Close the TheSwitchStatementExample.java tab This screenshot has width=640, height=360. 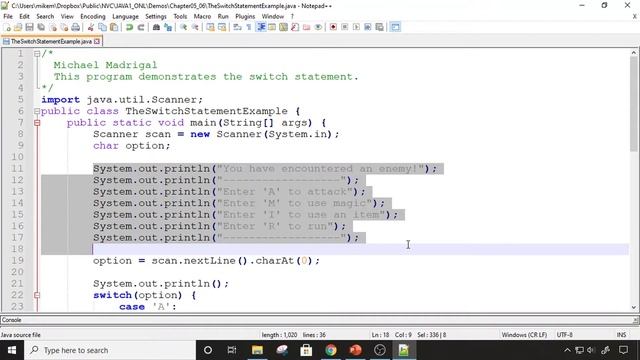pos(97,41)
